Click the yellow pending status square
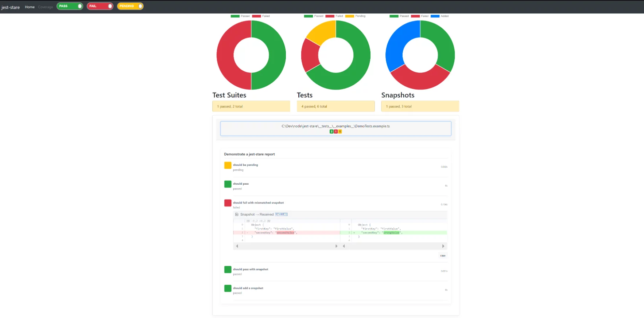 coord(228,165)
